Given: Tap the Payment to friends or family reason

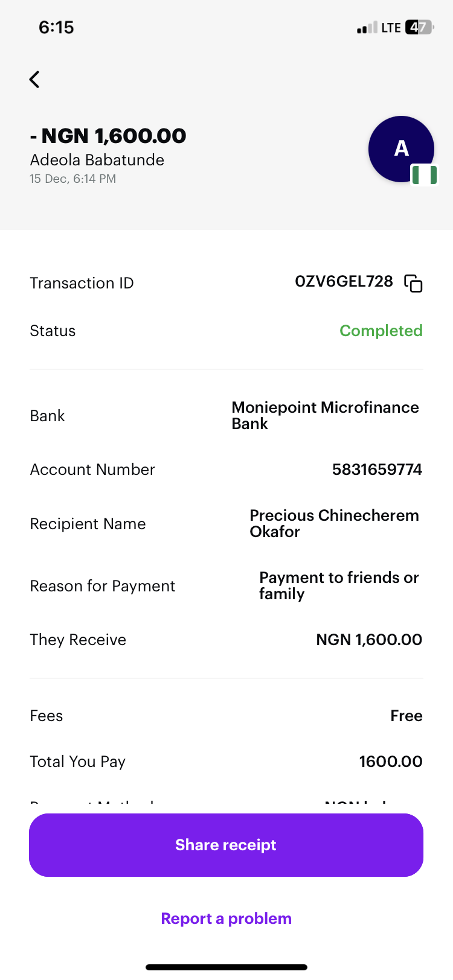Looking at the screenshot, I should [339, 585].
